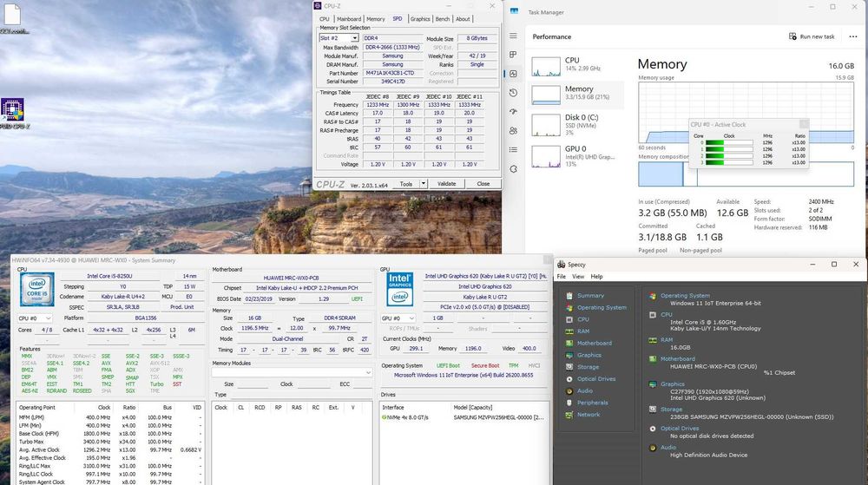Click the Operating System icon in Speccy sidebar
Viewport: 868px width, 485px height.
[x=569, y=307]
